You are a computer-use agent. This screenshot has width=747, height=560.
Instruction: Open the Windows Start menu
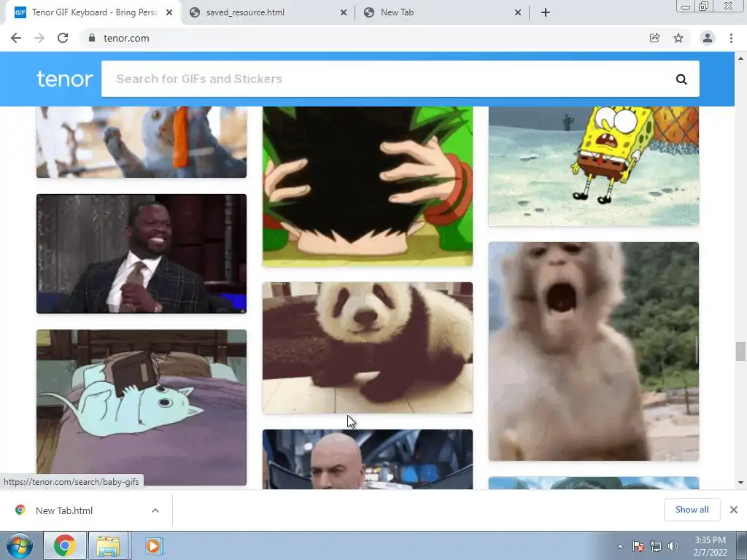tap(20, 545)
